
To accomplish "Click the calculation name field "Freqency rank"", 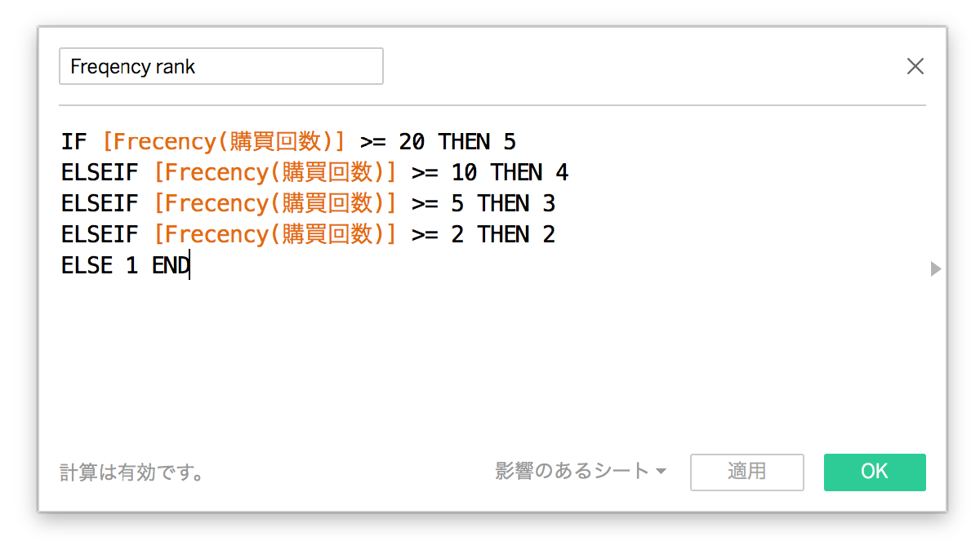I will click(220, 66).
